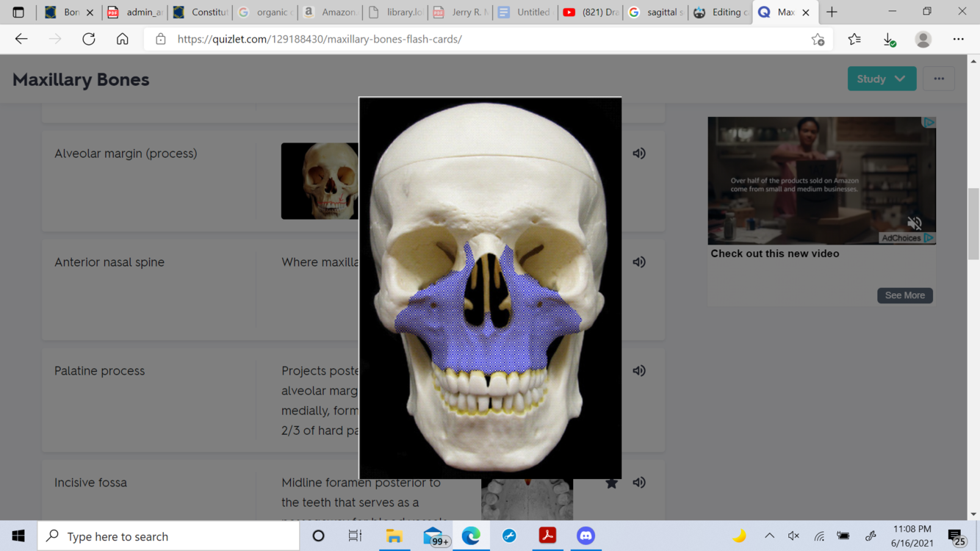Click the enlarged skull image
Viewport: 980px width, 551px height.
pyautogui.click(x=490, y=288)
